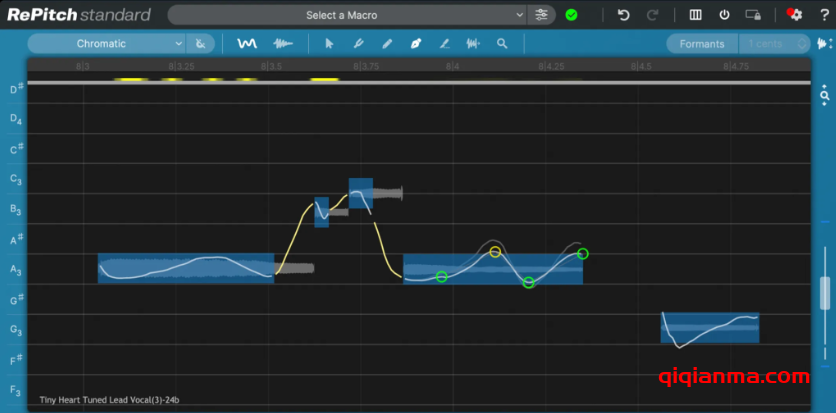
Task: Click the lowest green node in the A3 note
Action: (x=528, y=282)
